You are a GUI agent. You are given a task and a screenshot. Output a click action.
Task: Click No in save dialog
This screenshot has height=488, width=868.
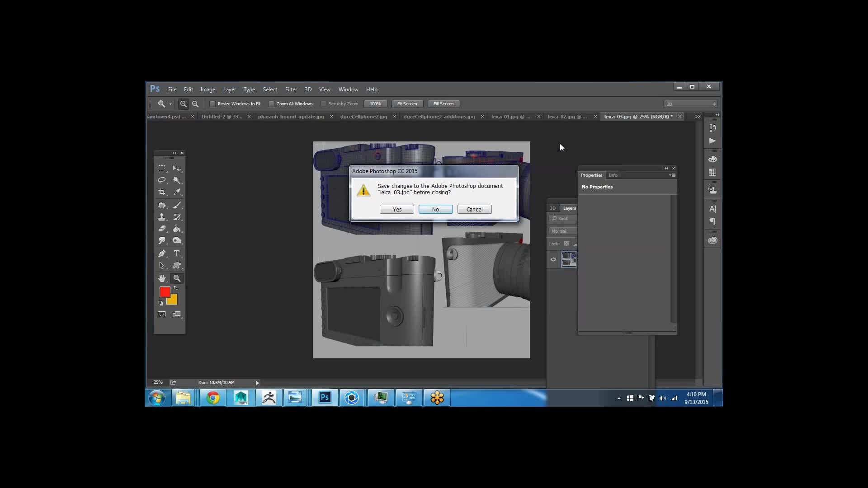[x=435, y=210]
